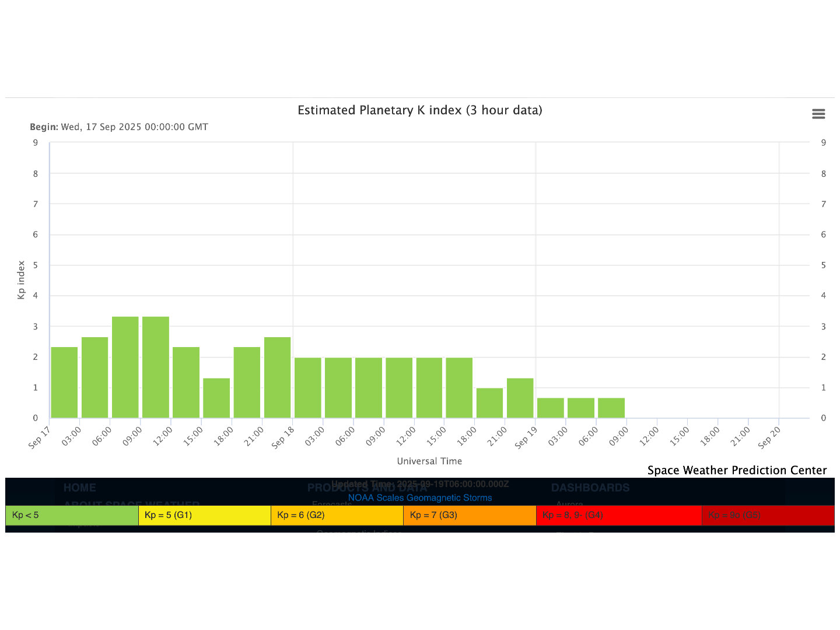Click the Sep 18 18:00 bar

tap(489, 403)
